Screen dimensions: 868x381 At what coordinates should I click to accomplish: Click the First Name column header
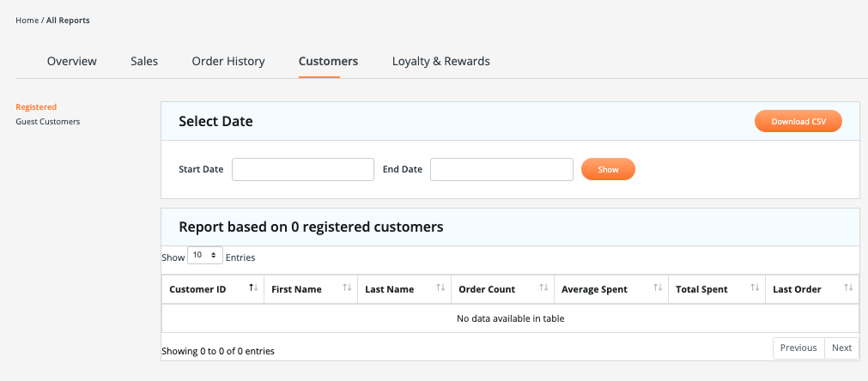click(x=311, y=289)
